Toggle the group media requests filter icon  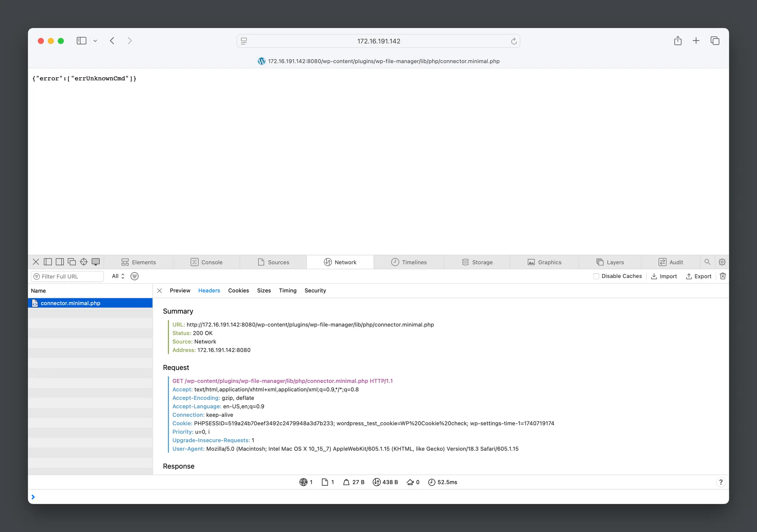click(135, 276)
